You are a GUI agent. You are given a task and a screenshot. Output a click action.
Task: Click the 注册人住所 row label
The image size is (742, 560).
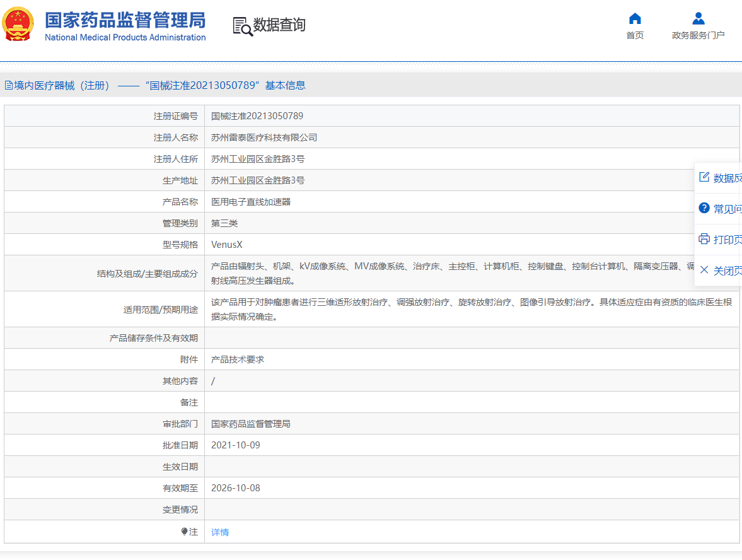click(175, 159)
